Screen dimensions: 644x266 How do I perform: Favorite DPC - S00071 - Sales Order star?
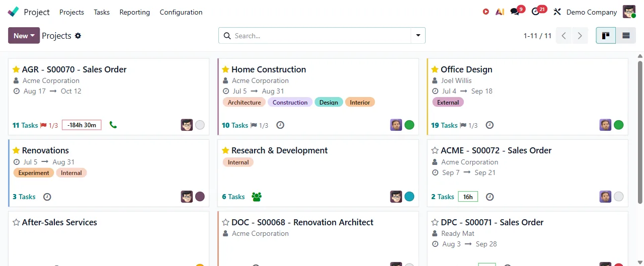(x=435, y=222)
